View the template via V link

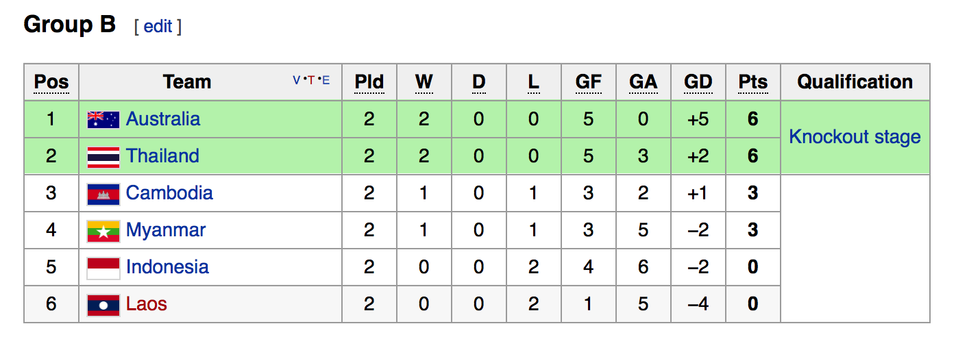(x=297, y=80)
